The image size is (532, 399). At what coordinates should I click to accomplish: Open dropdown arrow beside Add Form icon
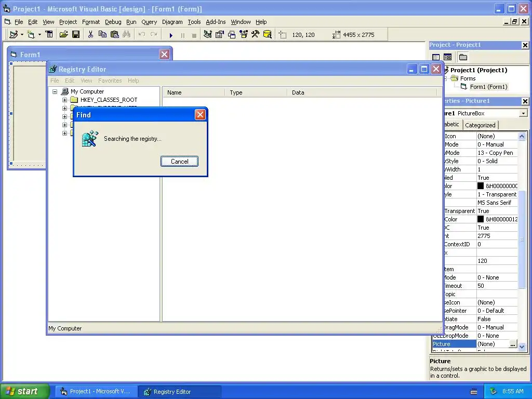click(39, 35)
